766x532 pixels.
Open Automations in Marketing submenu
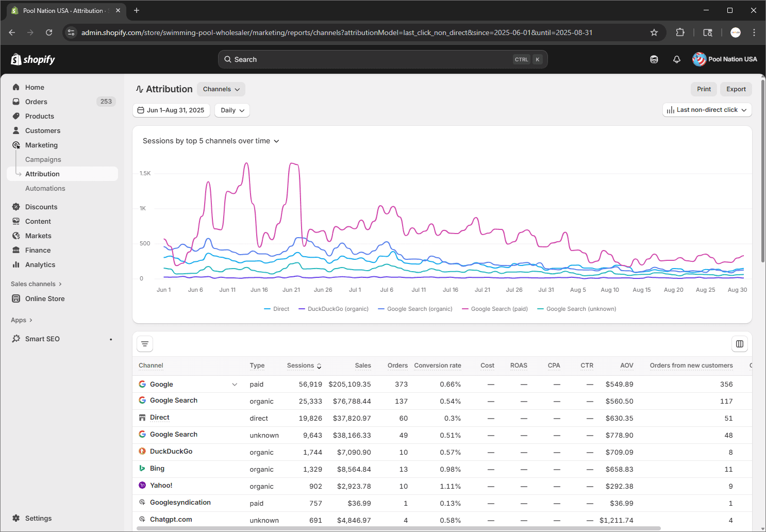coord(45,188)
